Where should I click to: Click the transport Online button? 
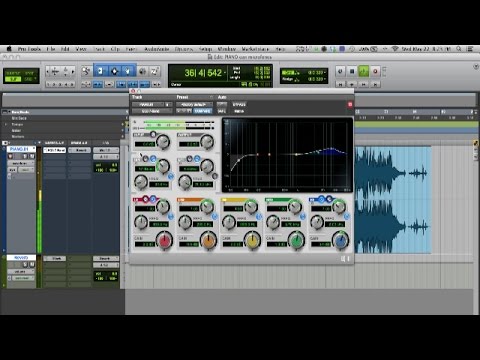(x=340, y=71)
